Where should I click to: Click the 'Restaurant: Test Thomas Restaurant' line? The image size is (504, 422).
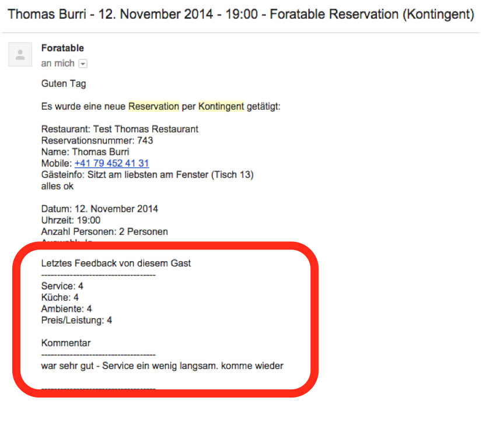click(120, 129)
